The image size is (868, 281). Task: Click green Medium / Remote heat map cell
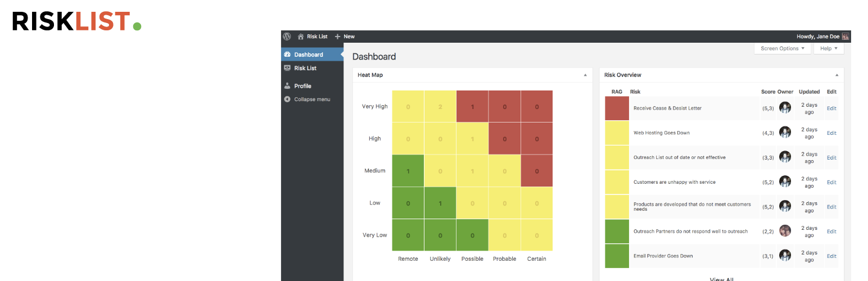coord(408,171)
